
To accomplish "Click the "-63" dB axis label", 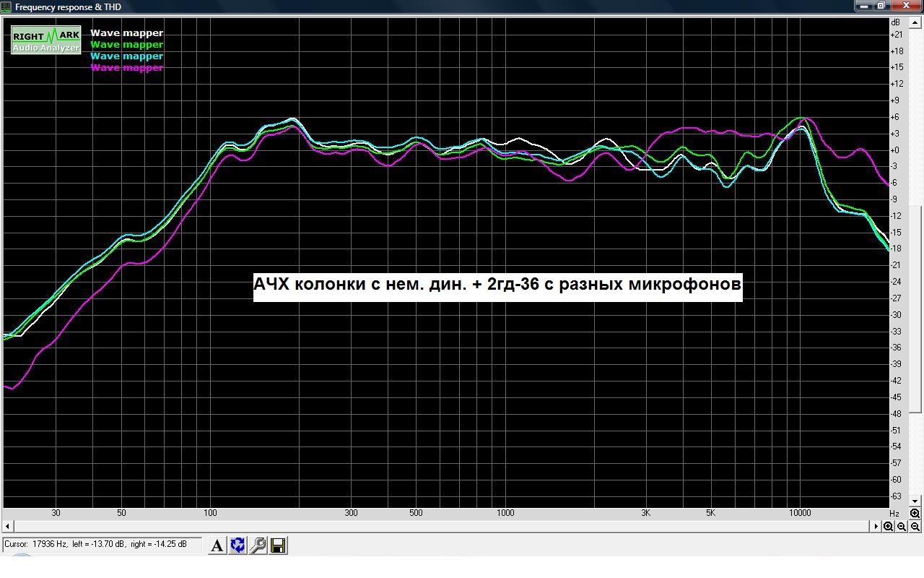I will point(896,496).
